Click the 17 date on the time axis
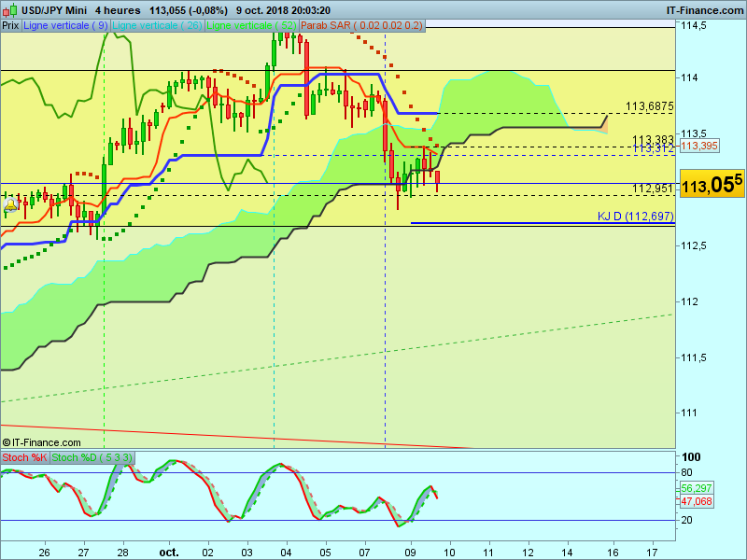 653,553
